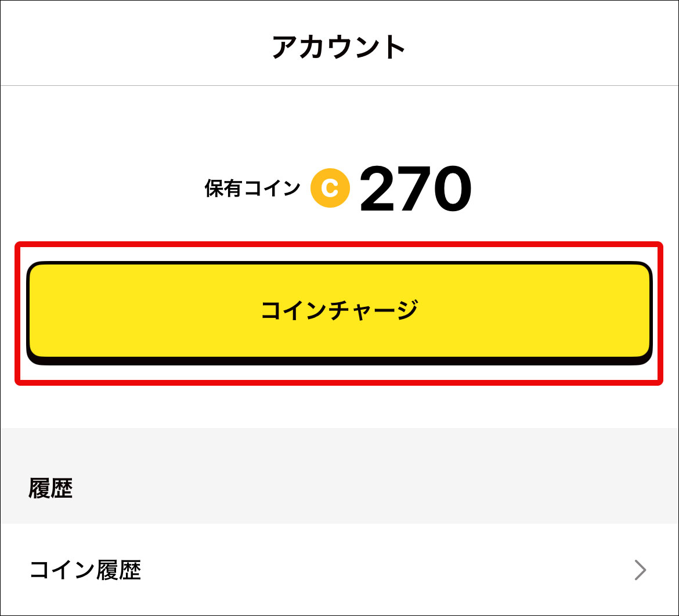Expand コイン履歴 using the right chevron

(x=640, y=571)
